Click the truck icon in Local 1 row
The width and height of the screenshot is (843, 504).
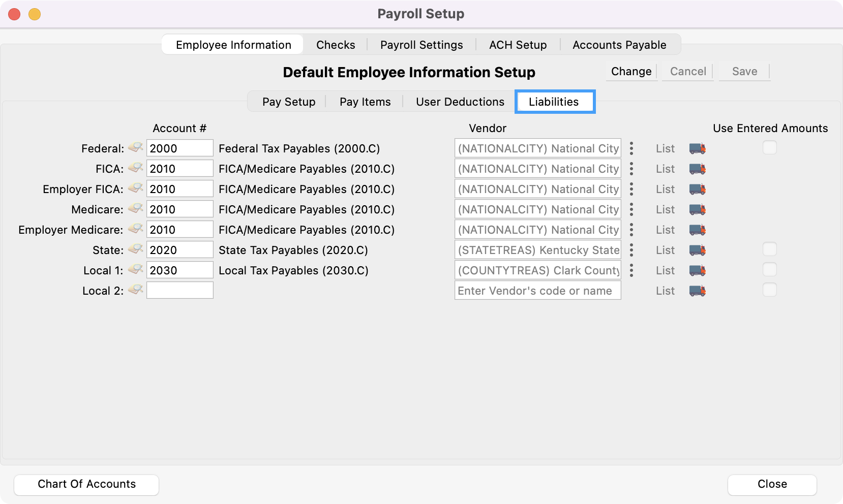[x=697, y=270]
